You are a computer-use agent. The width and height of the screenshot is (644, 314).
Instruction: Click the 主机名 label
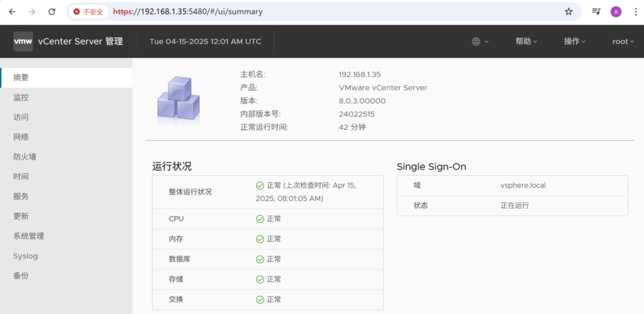click(x=253, y=75)
